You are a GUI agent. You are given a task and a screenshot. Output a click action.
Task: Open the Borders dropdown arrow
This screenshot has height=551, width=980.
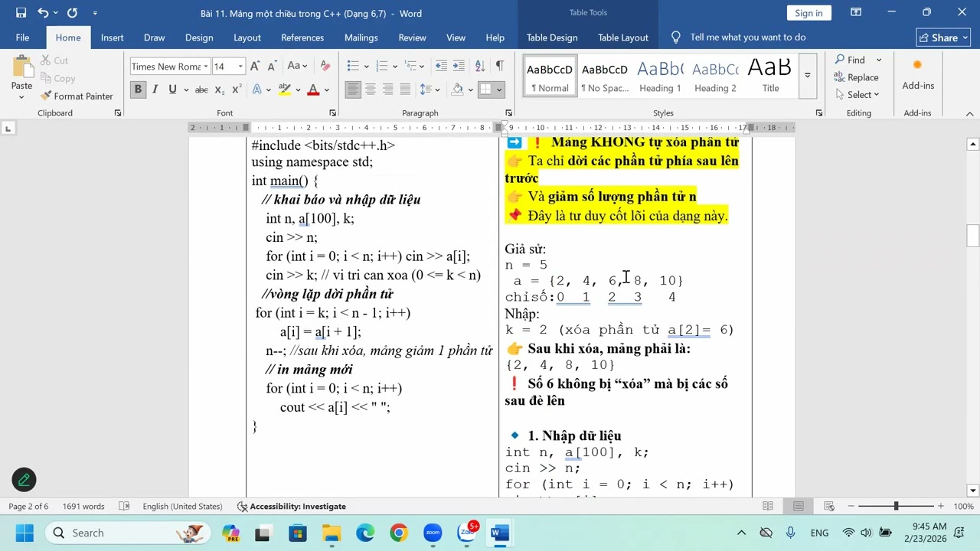coord(500,90)
